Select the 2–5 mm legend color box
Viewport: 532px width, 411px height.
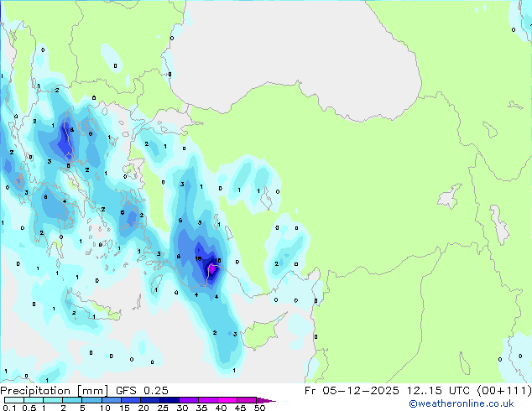pyautogui.click(x=72, y=400)
